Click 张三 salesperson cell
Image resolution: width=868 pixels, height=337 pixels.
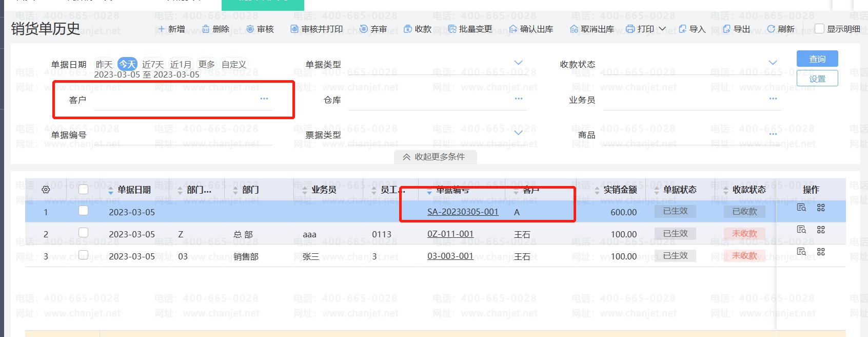(x=311, y=256)
